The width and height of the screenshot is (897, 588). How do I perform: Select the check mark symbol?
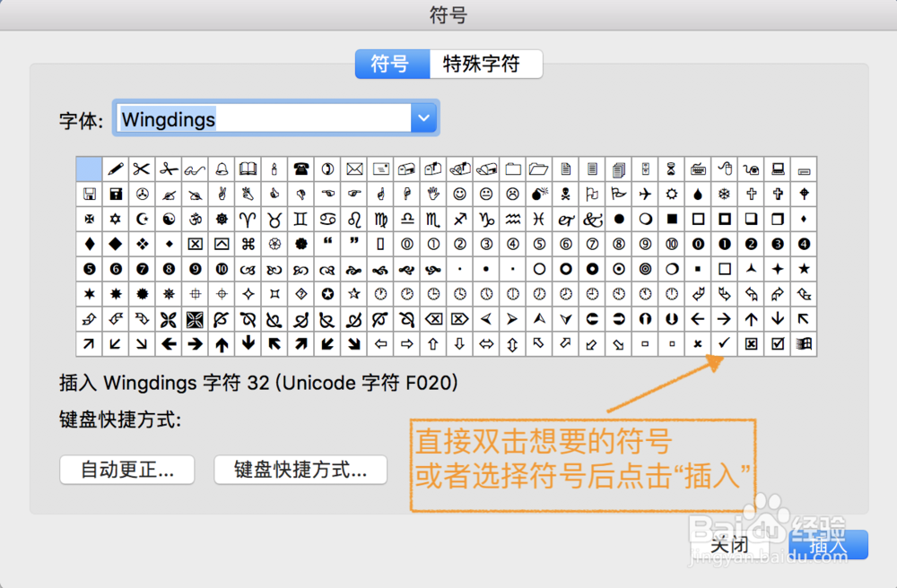[x=725, y=343]
